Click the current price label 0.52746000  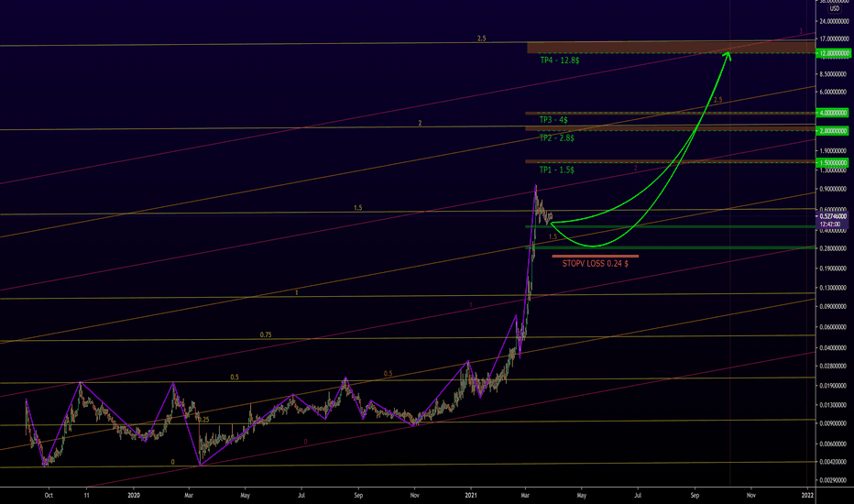point(833,216)
